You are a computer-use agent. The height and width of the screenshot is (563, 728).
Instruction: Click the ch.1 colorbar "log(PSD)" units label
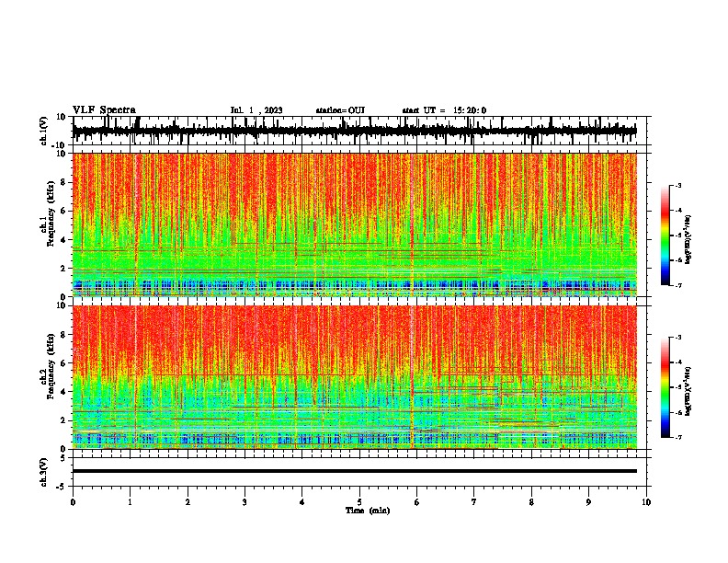688,240
